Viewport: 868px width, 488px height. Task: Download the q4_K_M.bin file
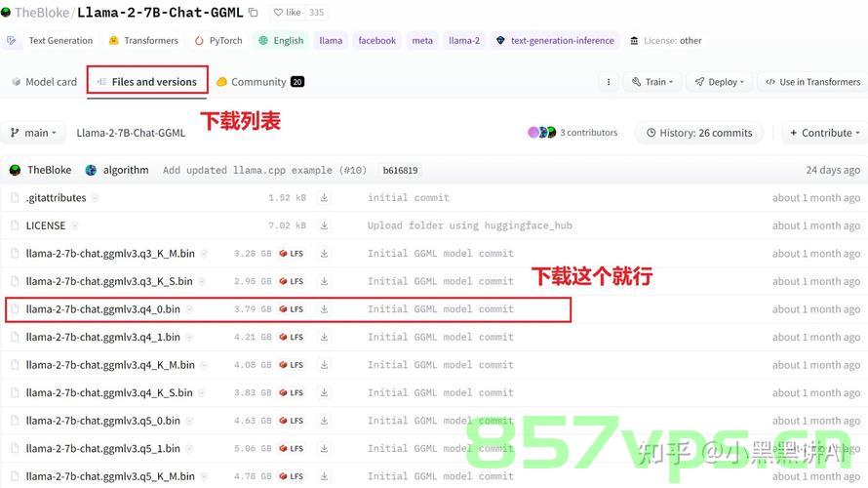[x=325, y=365]
